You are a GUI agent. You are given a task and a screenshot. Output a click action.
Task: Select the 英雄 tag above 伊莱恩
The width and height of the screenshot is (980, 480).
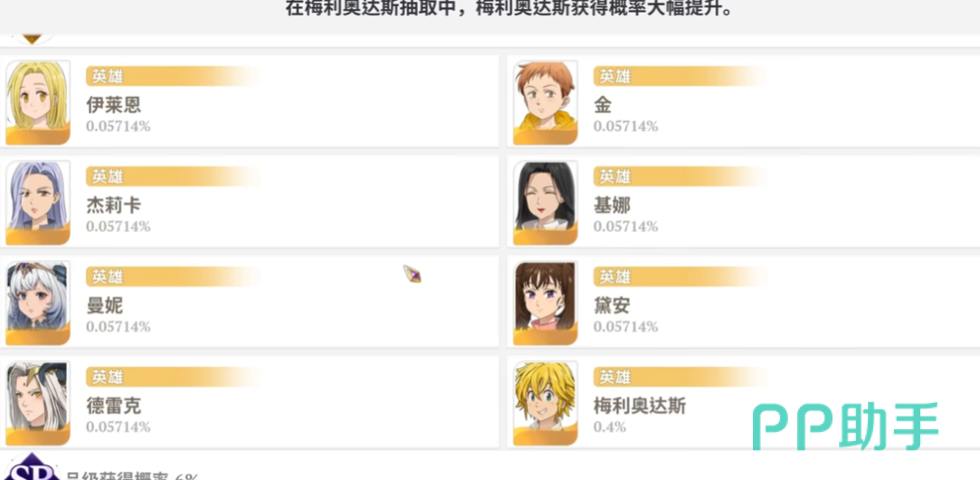(x=107, y=76)
